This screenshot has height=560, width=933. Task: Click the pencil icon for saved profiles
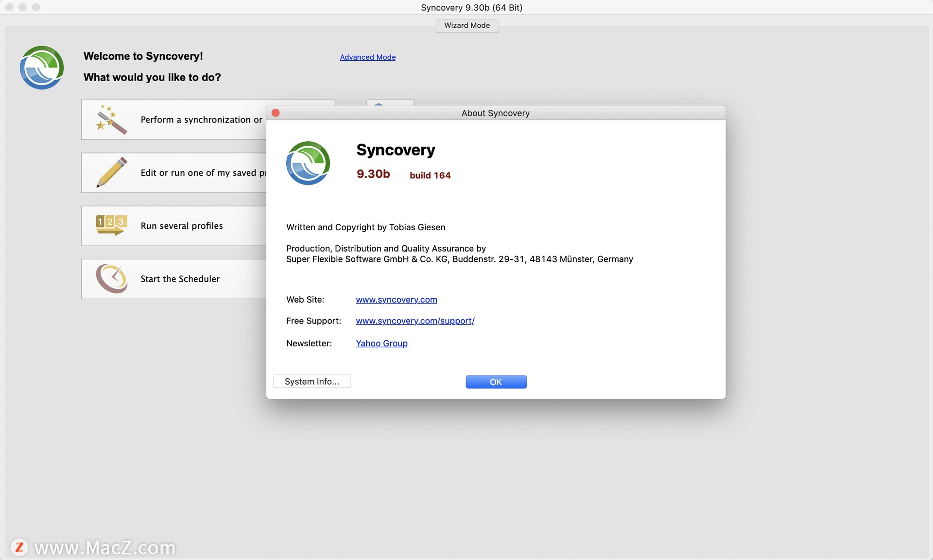click(x=111, y=172)
